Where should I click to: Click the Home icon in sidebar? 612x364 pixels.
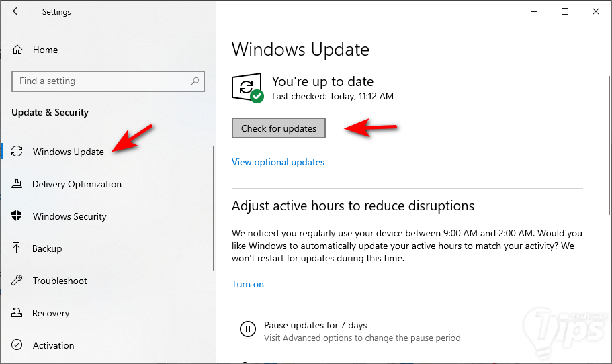[x=17, y=50]
